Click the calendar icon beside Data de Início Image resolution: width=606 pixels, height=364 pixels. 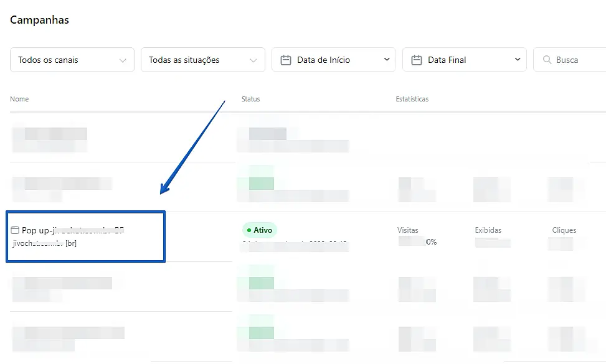coord(286,60)
